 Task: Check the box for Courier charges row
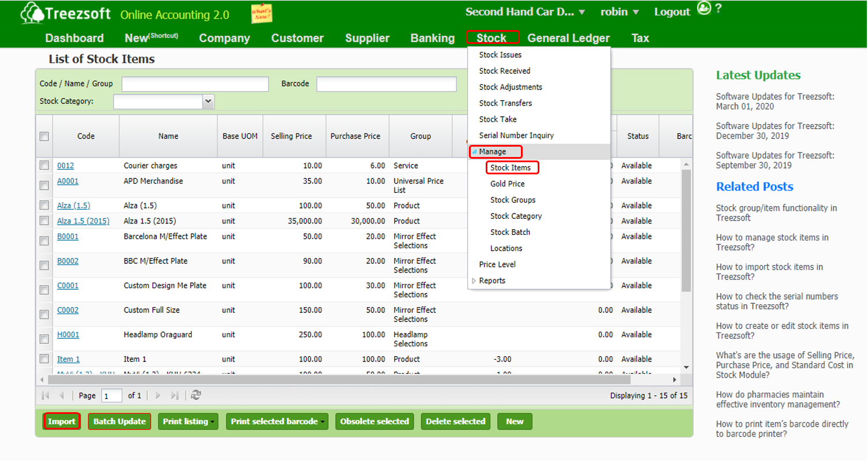pos(44,165)
